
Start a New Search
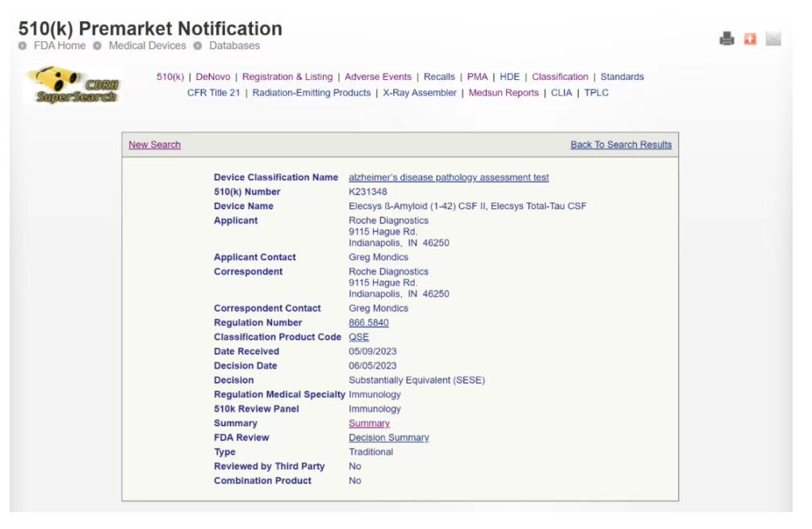pos(155,145)
